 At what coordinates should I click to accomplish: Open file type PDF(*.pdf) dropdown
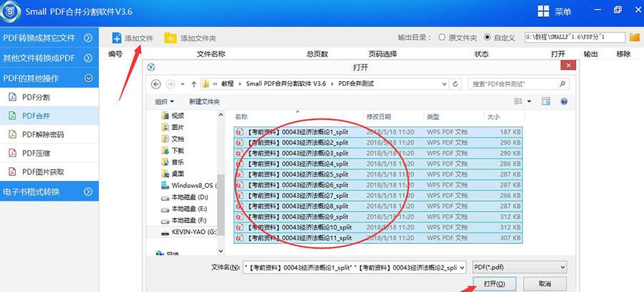pyautogui.click(x=519, y=267)
